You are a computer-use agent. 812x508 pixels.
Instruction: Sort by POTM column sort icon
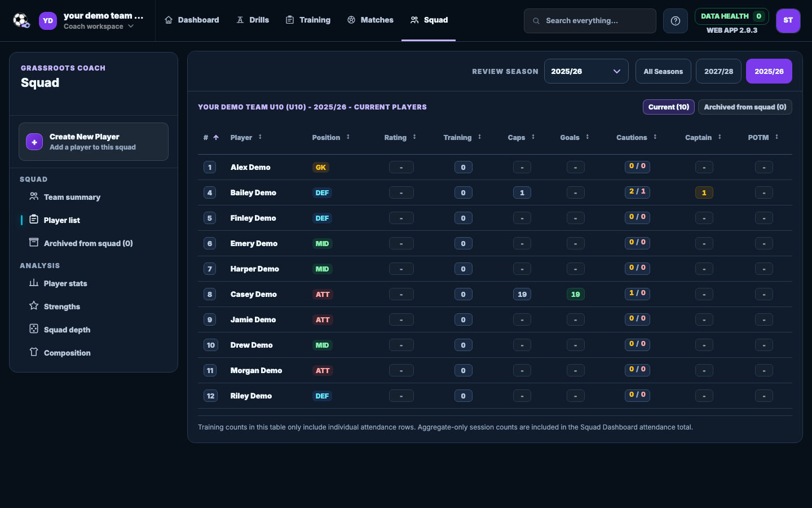pos(776,137)
